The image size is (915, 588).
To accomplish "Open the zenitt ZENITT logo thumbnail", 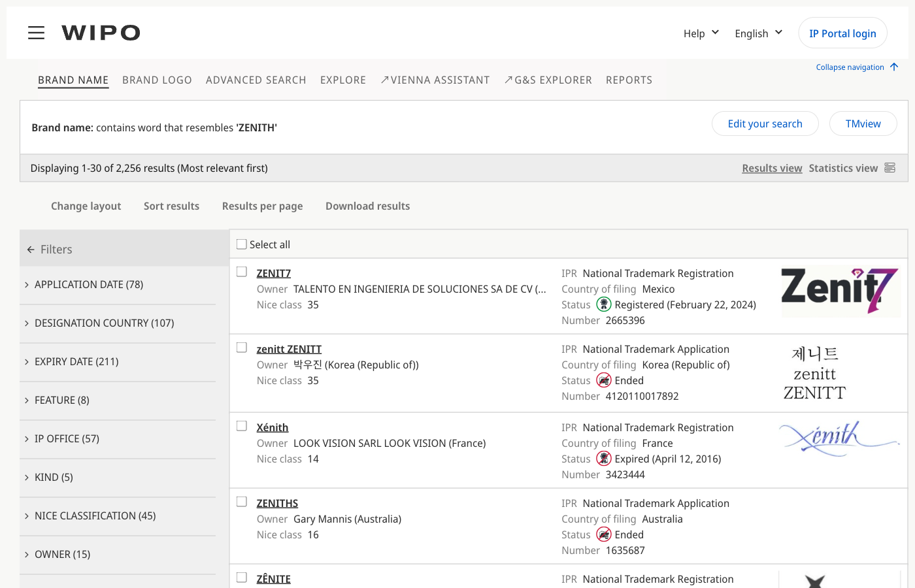I will (x=815, y=374).
